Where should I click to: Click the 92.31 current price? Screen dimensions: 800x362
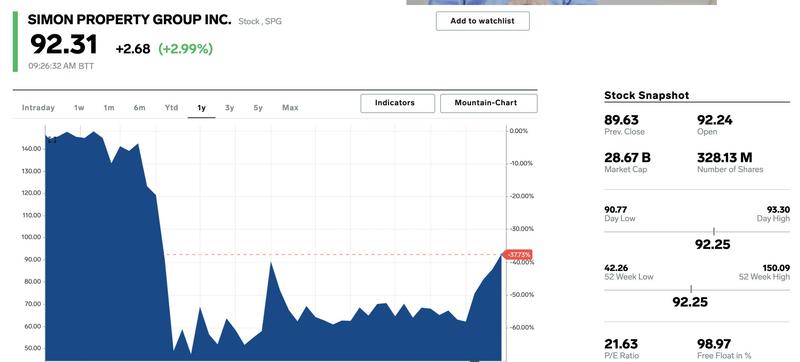63,45
